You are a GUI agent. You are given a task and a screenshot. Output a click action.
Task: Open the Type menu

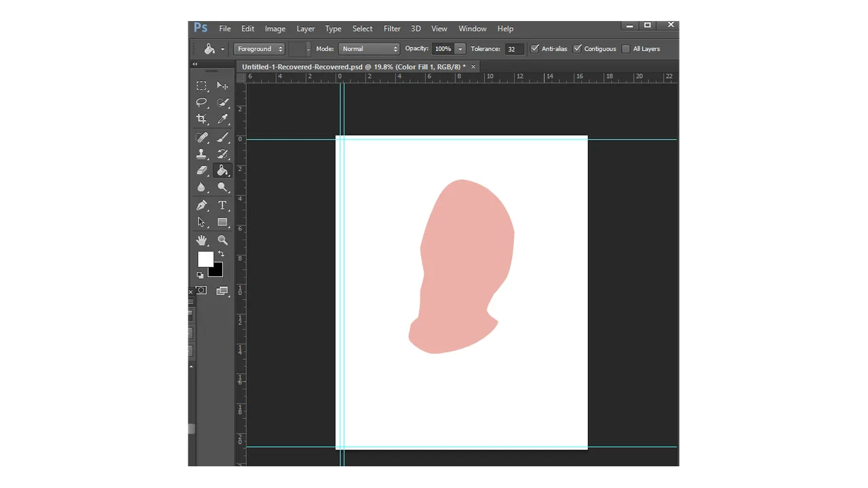333,28
